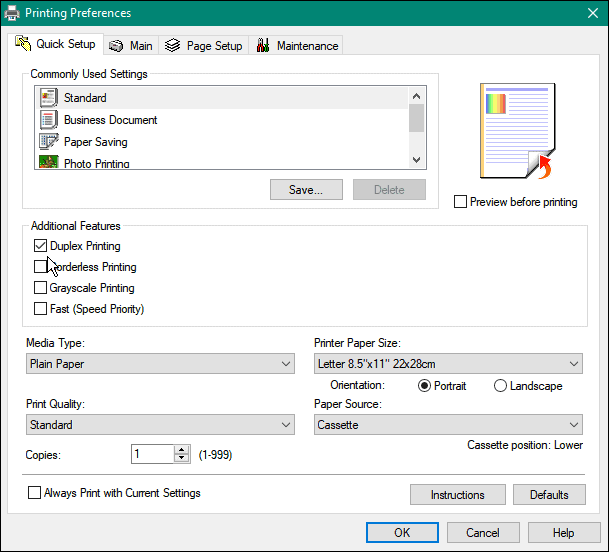Screen dimensions: 609x552
Task: Open the Paper Source dropdown
Action: (x=448, y=424)
